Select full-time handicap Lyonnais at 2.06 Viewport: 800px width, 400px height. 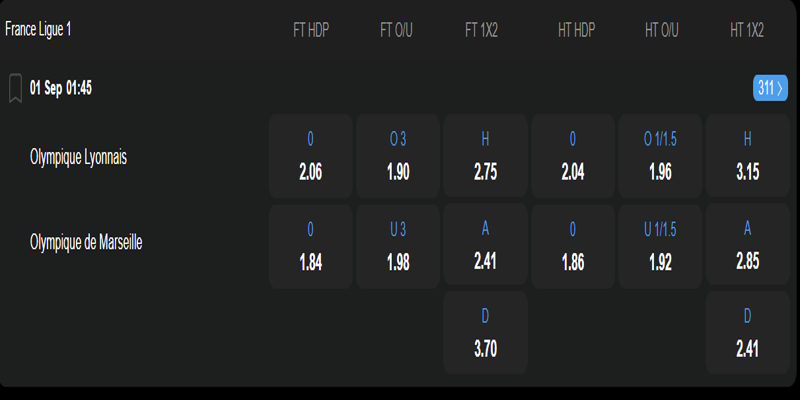tap(310, 156)
